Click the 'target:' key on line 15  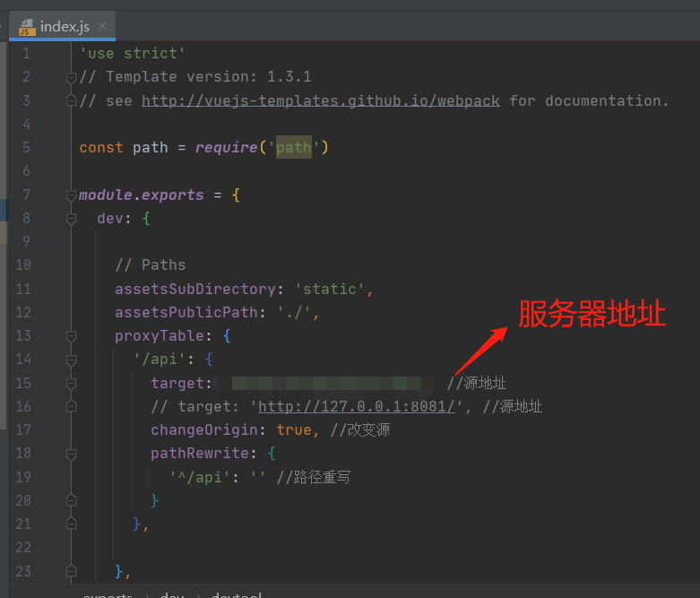click(181, 383)
